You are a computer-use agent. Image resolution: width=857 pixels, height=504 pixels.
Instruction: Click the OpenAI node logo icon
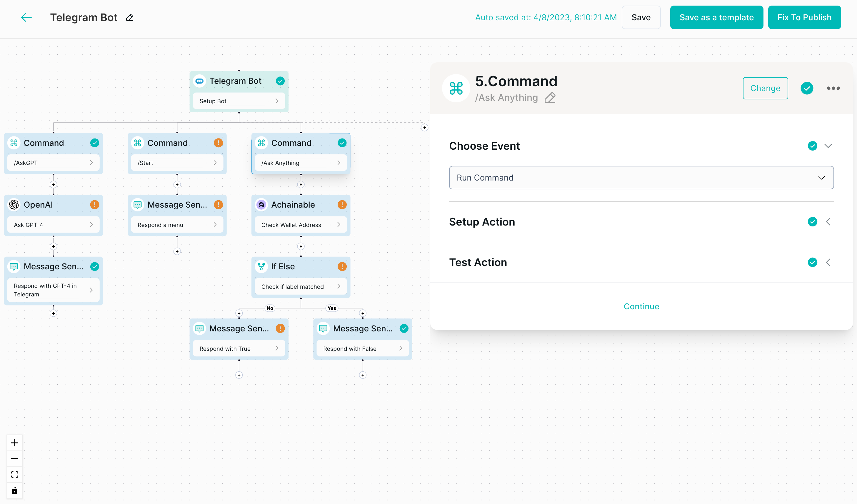point(14,205)
